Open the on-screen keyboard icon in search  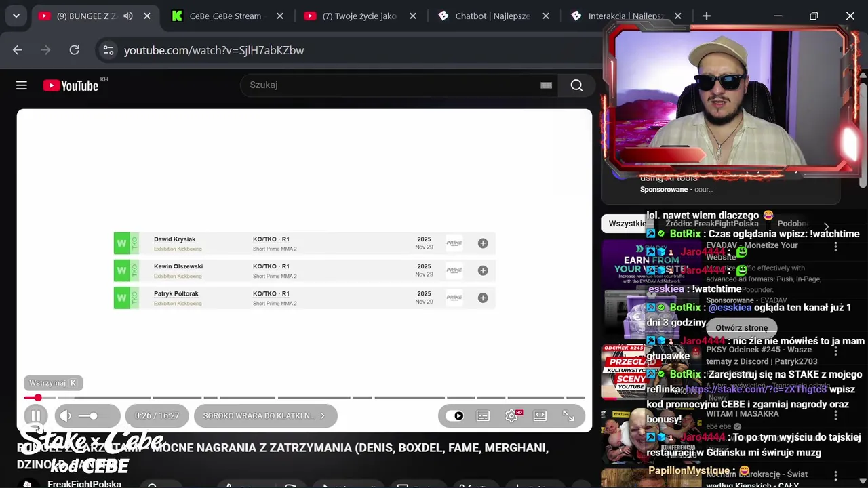pos(546,85)
